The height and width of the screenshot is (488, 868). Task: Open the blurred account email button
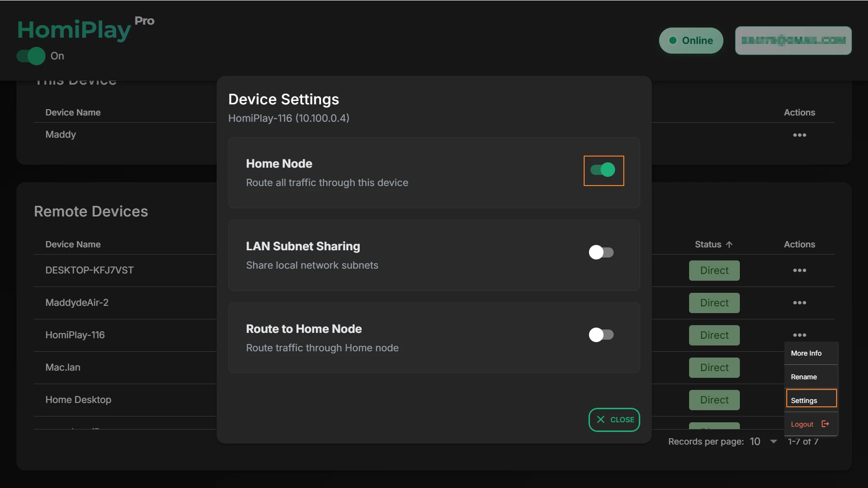794,41
